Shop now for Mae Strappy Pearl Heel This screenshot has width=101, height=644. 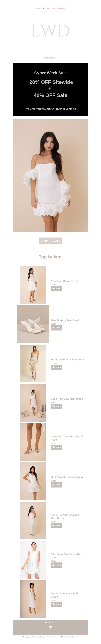(x=56, y=328)
